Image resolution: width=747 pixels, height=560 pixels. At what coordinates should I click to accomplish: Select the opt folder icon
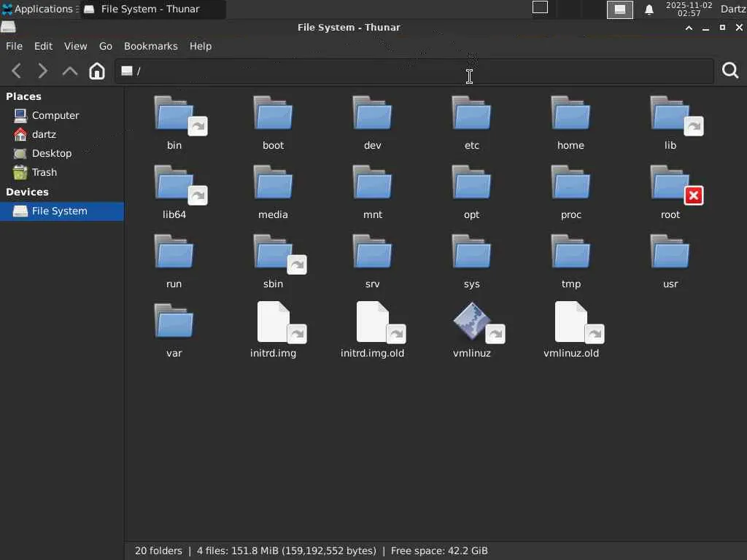(472, 183)
